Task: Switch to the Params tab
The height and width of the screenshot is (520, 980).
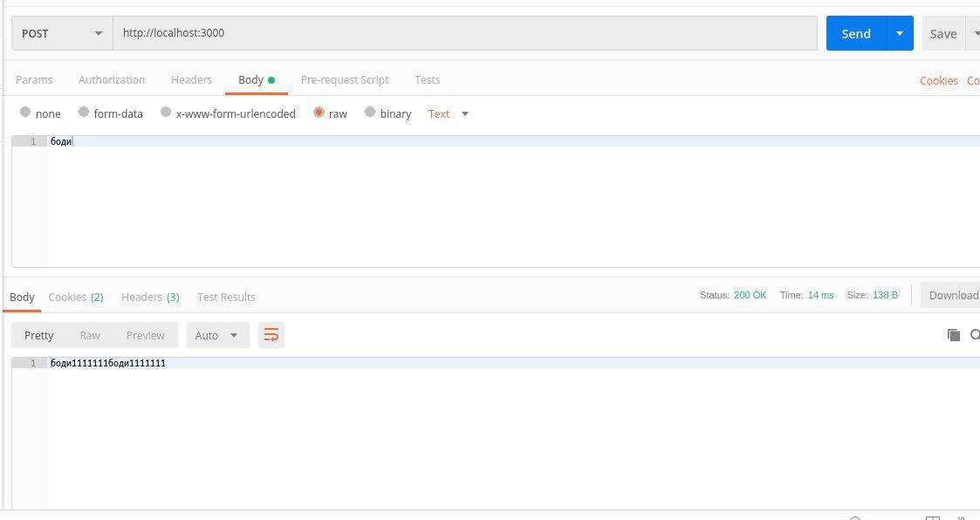Action: click(34, 80)
